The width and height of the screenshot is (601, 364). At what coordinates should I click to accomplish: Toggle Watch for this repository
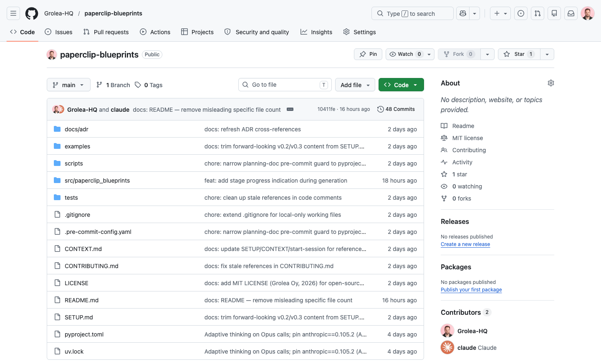click(410, 54)
